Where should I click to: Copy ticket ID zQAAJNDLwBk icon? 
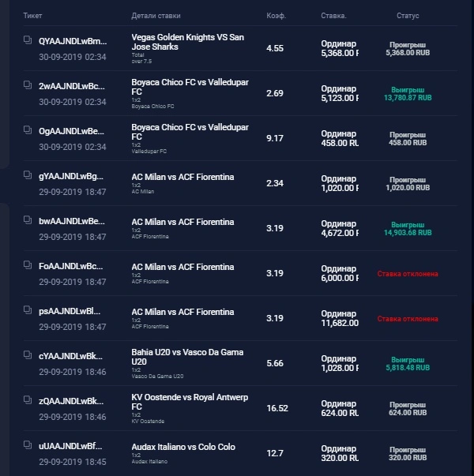pyautogui.click(x=28, y=399)
